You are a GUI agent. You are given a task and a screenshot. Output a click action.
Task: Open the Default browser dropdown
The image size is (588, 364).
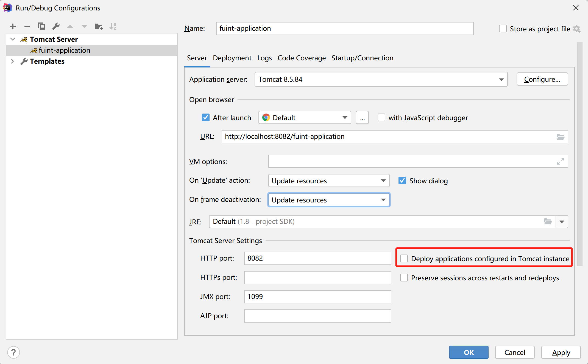[305, 118]
